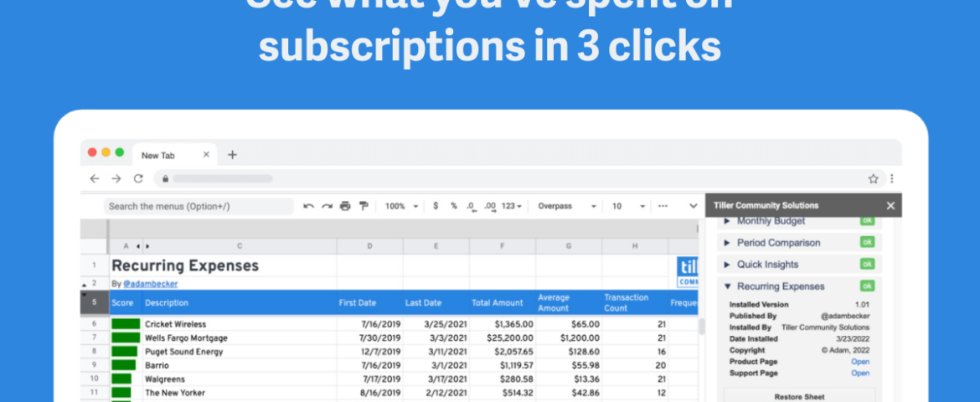Click the Search the menus field

click(199, 206)
